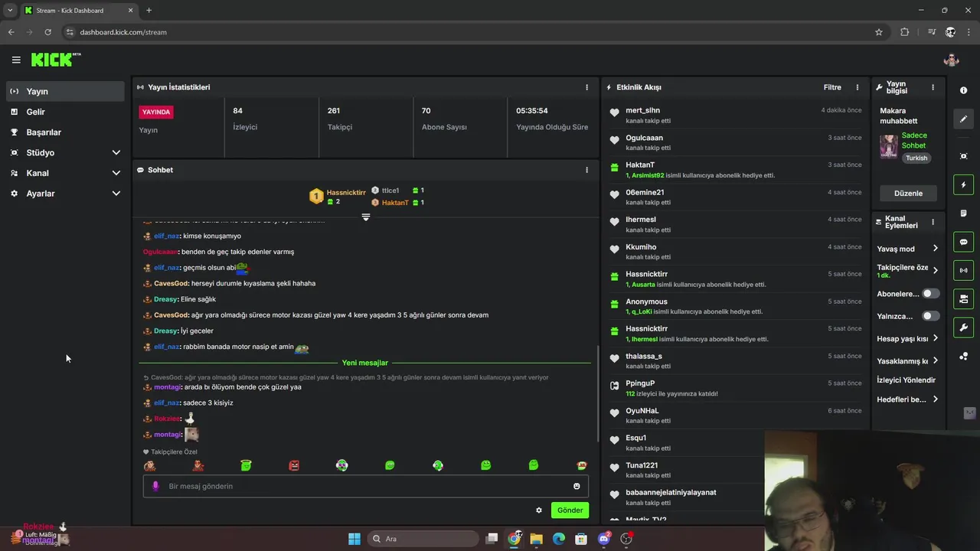Click the chat panel vertical scrollbar

pos(597,393)
